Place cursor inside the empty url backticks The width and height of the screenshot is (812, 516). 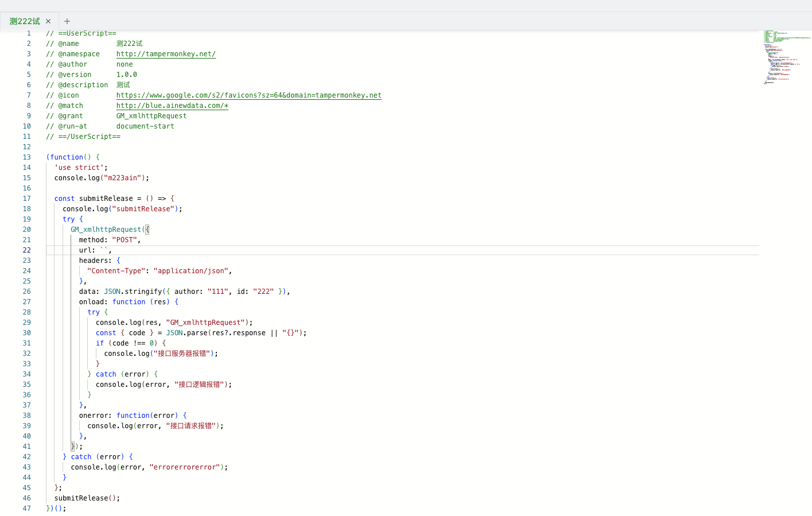point(104,250)
